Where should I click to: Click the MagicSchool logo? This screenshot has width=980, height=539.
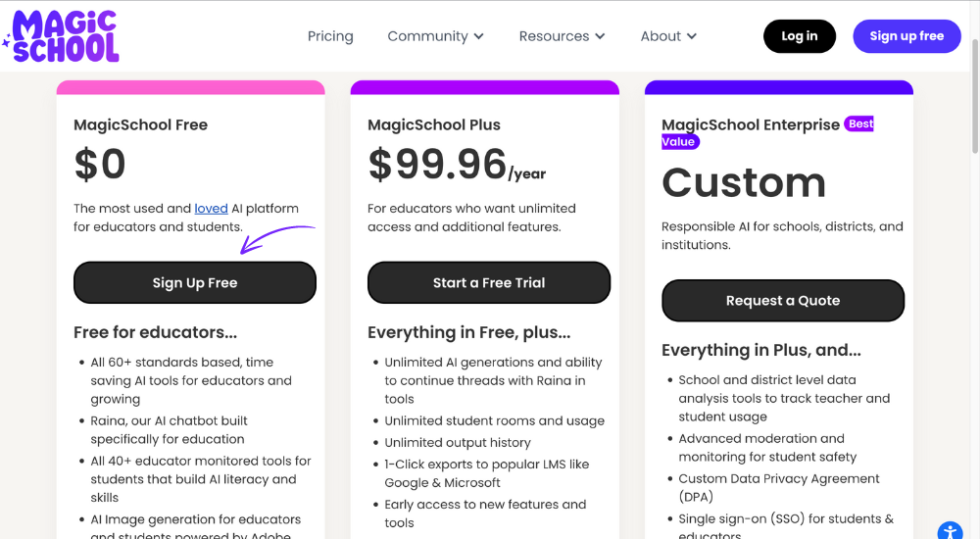click(x=62, y=36)
